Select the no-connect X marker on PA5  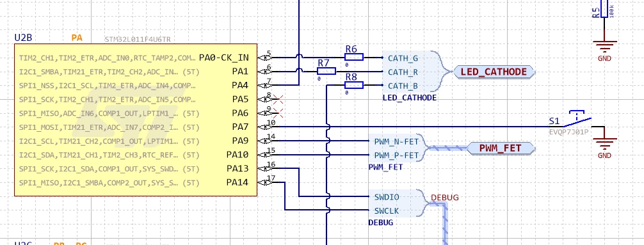click(278, 99)
